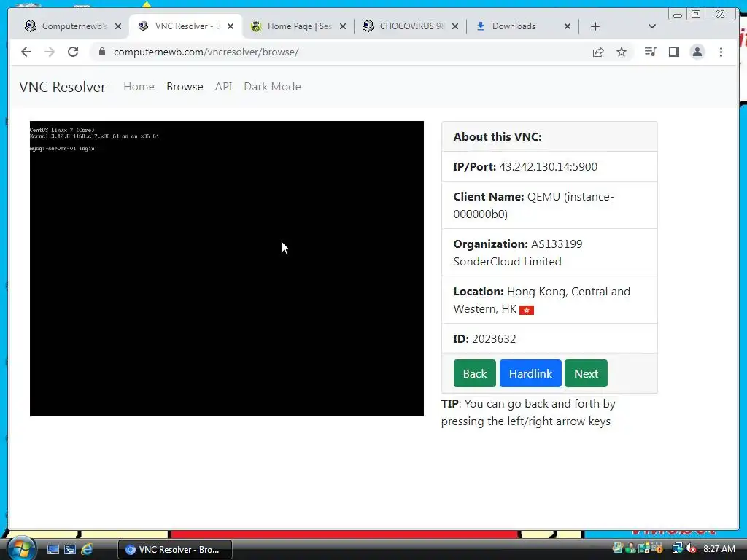This screenshot has height=560, width=747.
Task: Open the Chrome three-dot menu
Action: pyautogui.click(x=721, y=52)
